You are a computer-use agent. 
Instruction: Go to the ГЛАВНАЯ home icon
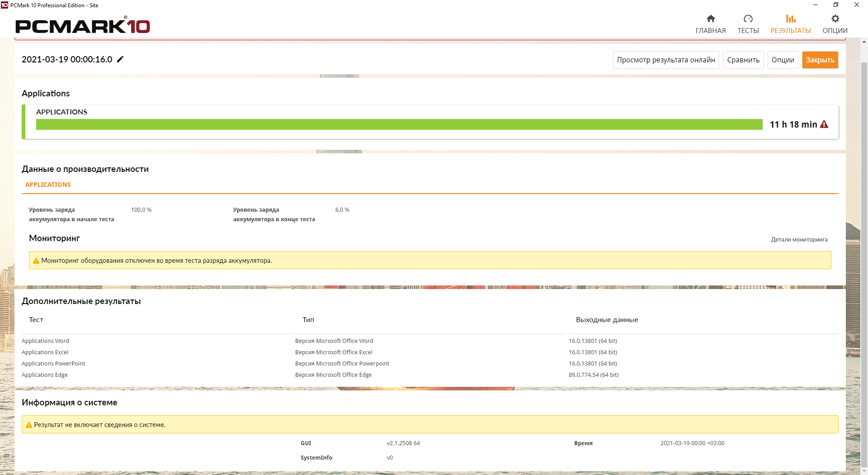[x=711, y=19]
